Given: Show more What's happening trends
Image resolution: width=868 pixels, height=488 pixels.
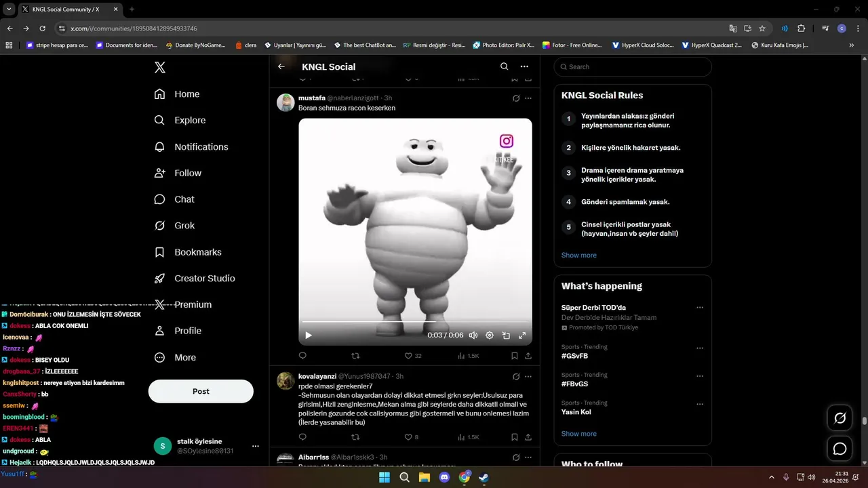Looking at the screenshot, I should (579, 434).
